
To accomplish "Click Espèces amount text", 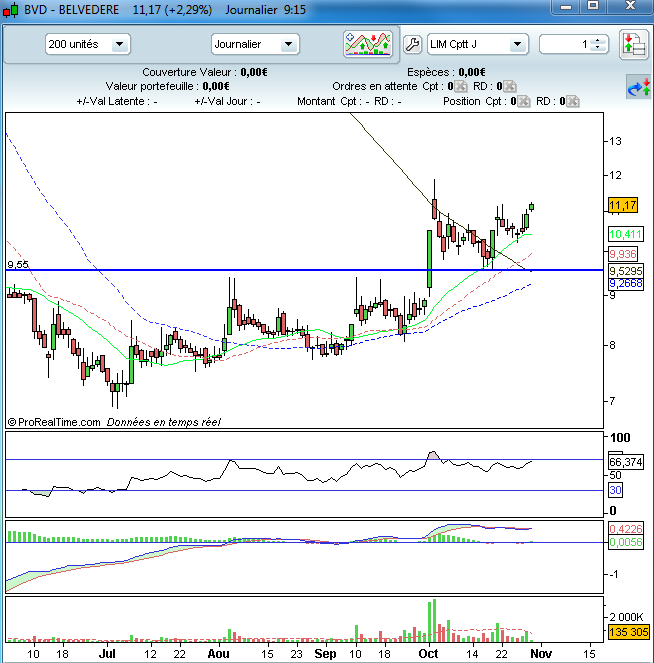I will coord(472,72).
